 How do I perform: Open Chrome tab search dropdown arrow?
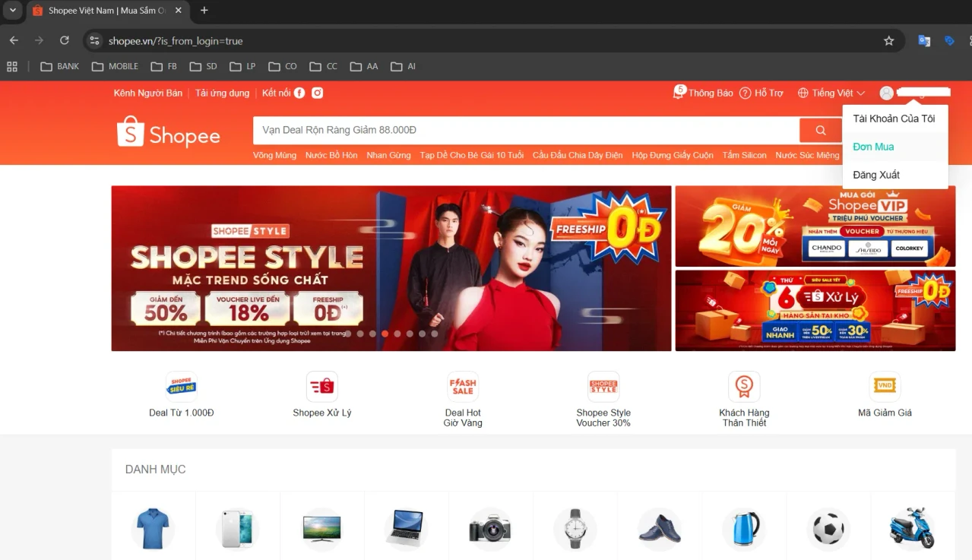12,11
